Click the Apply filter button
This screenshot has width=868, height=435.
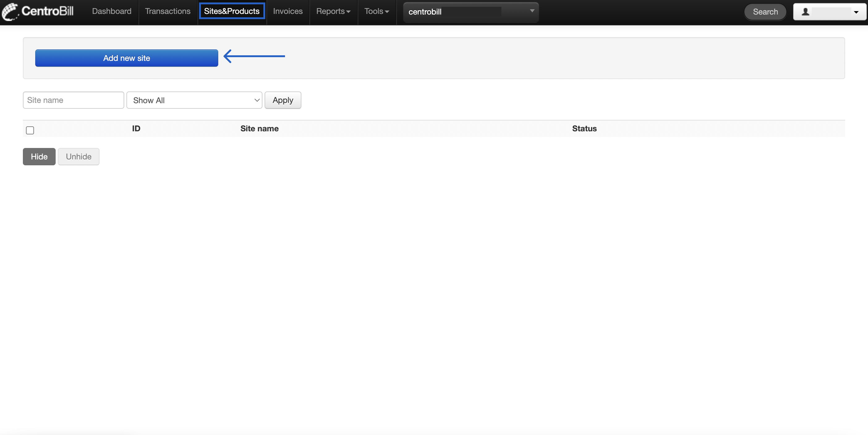pos(283,100)
